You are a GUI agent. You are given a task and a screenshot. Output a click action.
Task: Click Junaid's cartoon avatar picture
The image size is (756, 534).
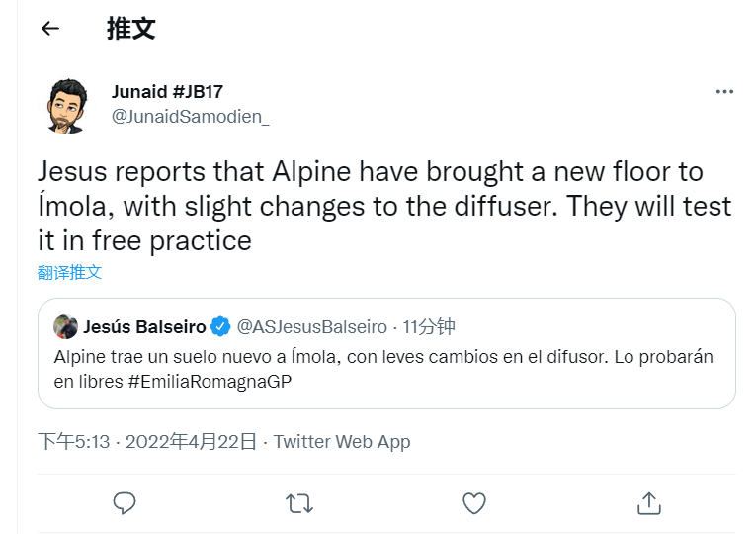click(x=68, y=106)
